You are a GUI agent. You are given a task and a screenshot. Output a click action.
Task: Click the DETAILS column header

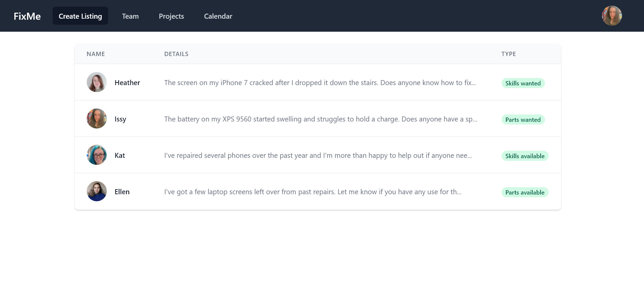(x=176, y=54)
